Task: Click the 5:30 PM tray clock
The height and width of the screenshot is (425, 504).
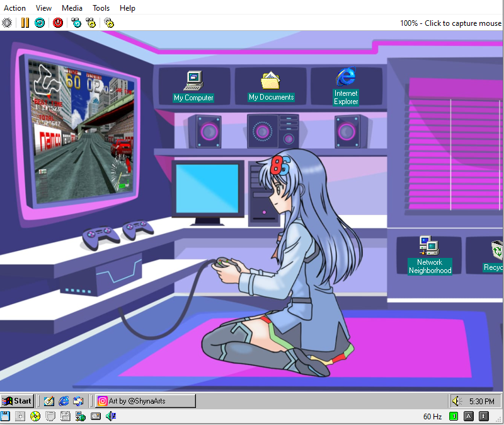Action: tap(481, 401)
